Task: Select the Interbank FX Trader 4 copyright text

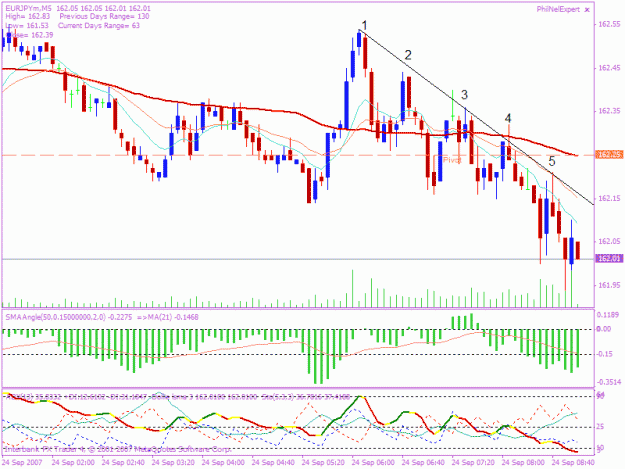Action: (x=118, y=449)
